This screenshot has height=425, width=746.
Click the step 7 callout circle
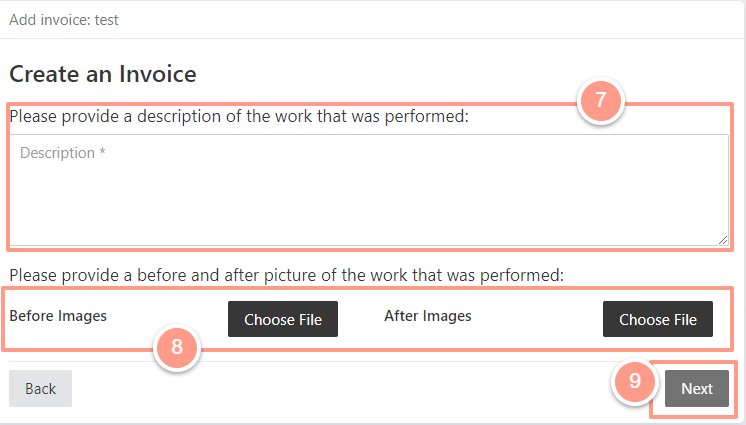(600, 100)
